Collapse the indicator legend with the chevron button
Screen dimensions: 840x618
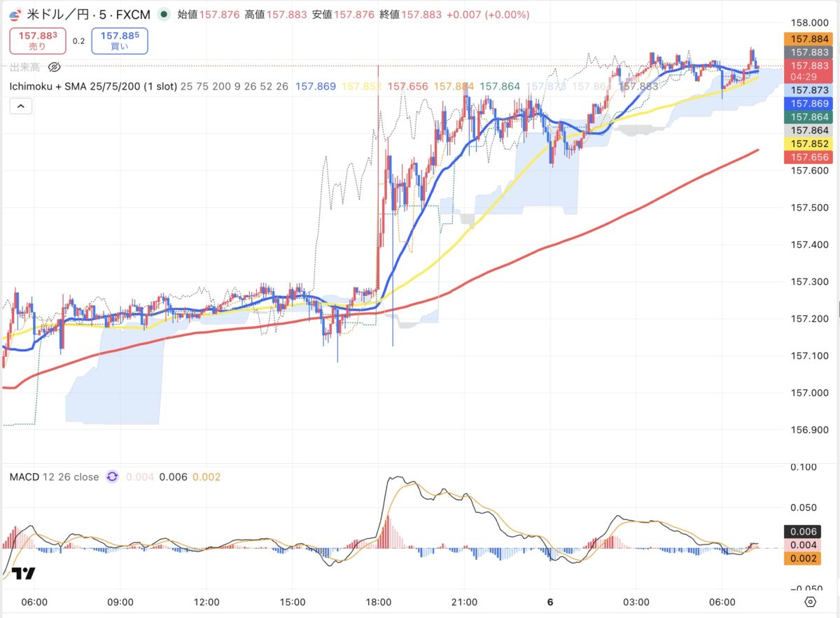(x=20, y=106)
